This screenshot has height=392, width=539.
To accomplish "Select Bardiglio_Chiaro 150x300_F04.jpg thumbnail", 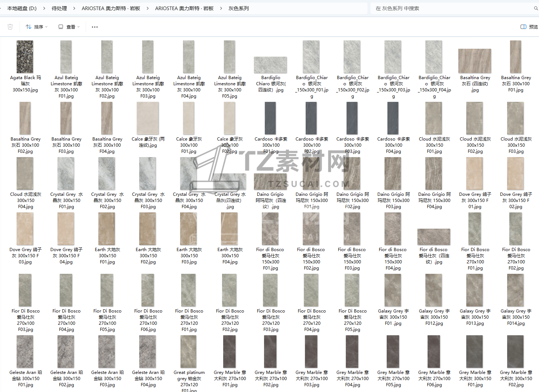I will [434, 57].
